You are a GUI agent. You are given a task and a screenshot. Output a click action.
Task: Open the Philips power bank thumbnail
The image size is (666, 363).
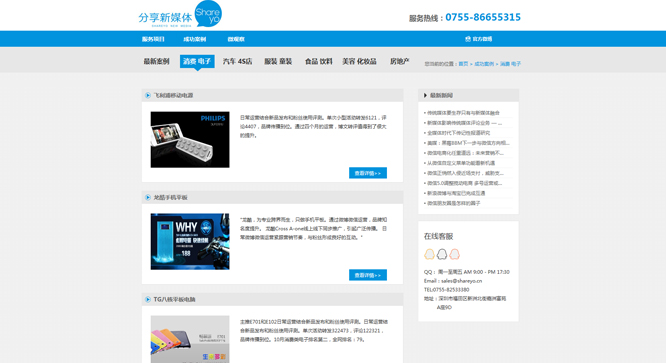[190, 140]
